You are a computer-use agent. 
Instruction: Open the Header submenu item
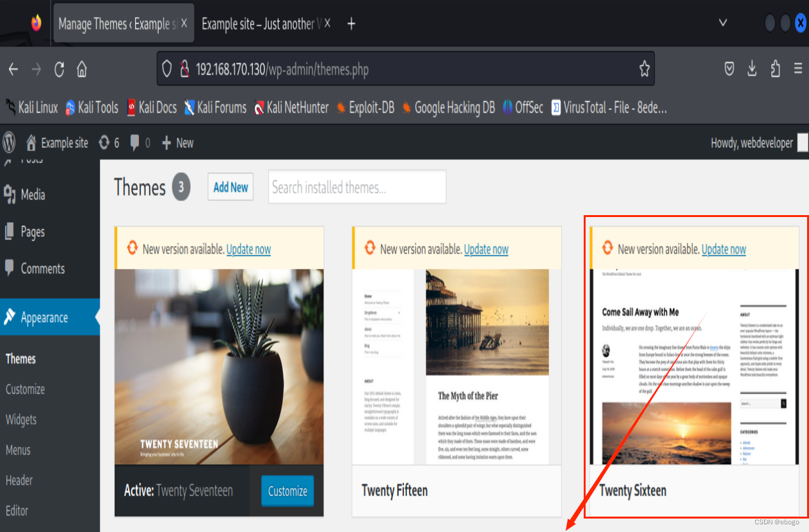click(x=19, y=480)
